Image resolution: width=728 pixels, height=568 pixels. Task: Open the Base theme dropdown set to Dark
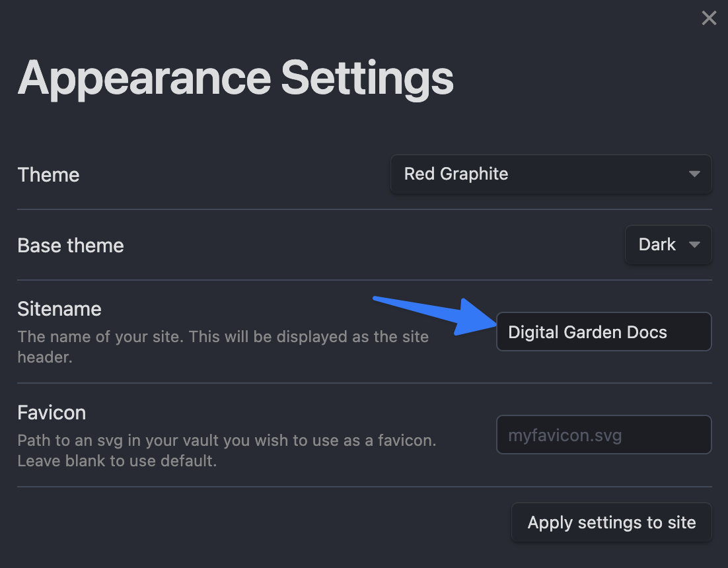(x=668, y=245)
